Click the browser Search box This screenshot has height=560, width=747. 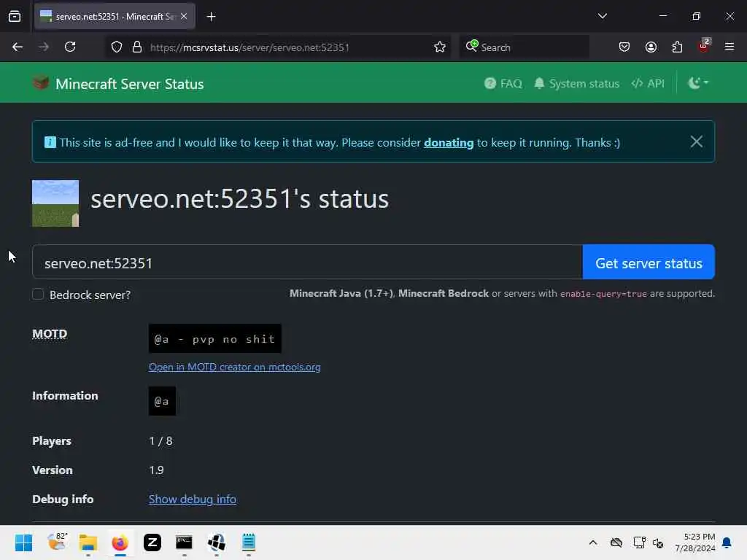tap(524, 47)
